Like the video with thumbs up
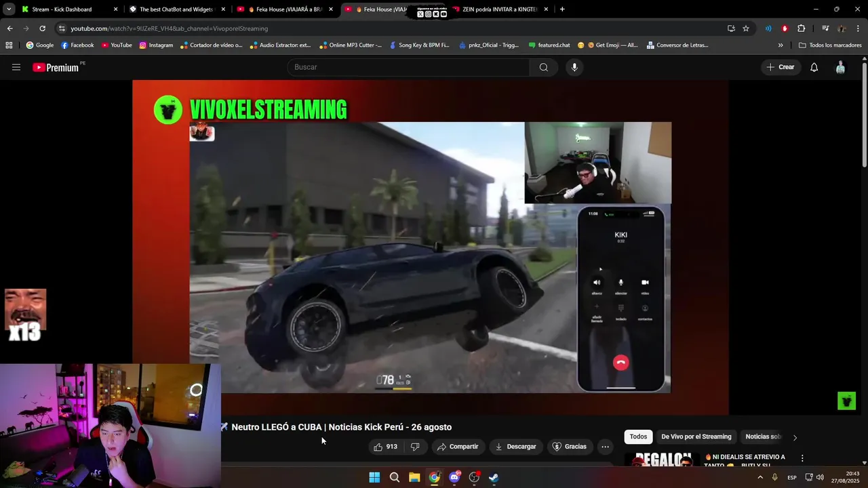The height and width of the screenshot is (488, 868). pos(385,447)
